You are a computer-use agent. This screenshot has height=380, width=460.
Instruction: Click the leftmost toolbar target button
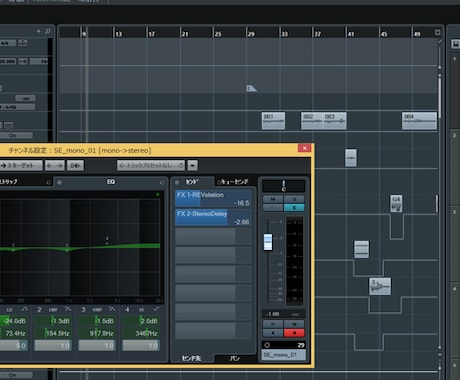21,165
